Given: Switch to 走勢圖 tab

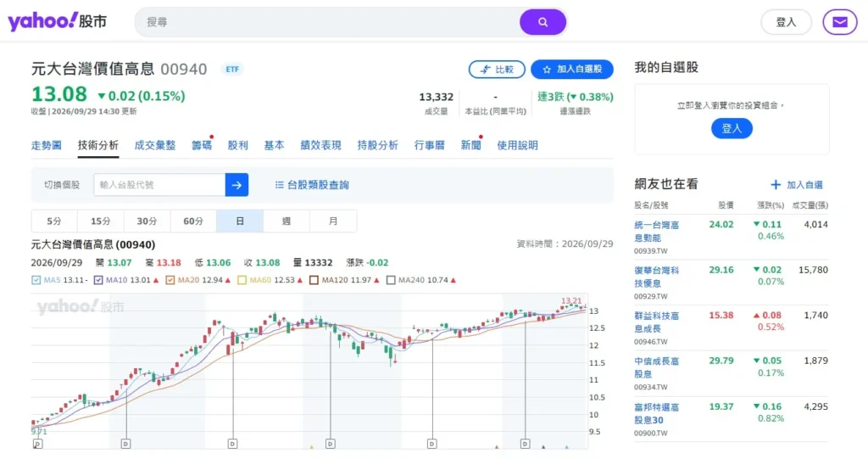Looking at the screenshot, I should click(x=46, y=145).
